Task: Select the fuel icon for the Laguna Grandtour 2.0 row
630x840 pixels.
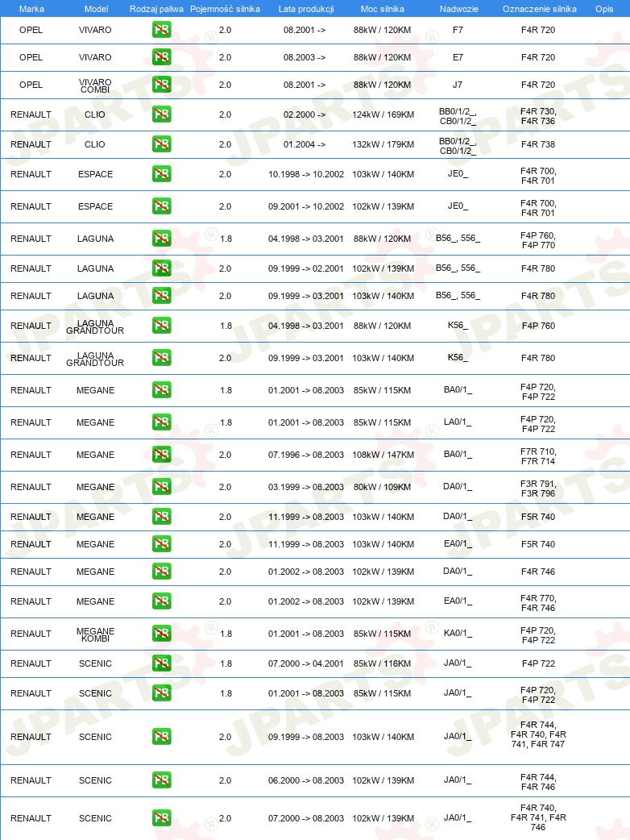Action: coord(162,358)
